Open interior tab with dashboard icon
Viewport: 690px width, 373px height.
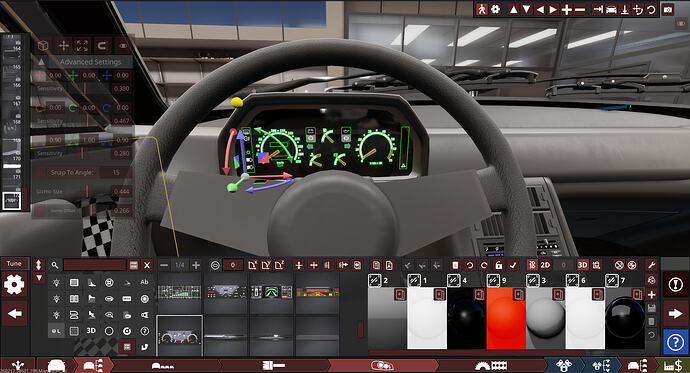491,366
